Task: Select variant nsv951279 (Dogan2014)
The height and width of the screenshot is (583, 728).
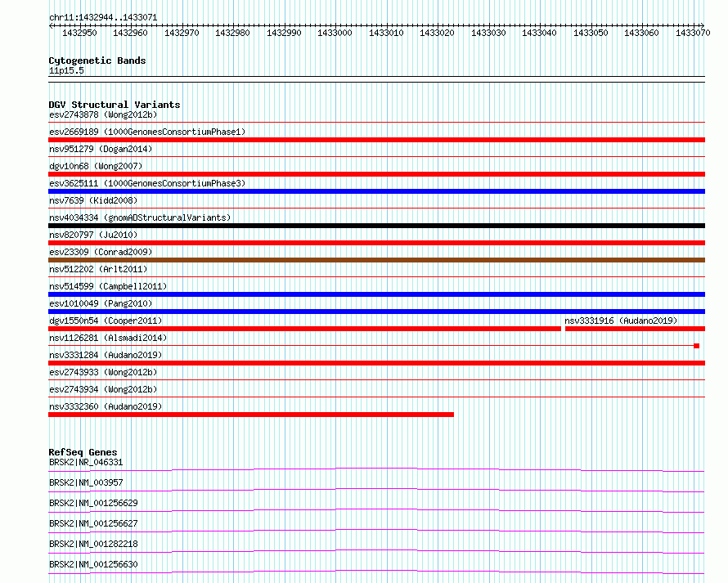Action: click(x=101, y=149)
